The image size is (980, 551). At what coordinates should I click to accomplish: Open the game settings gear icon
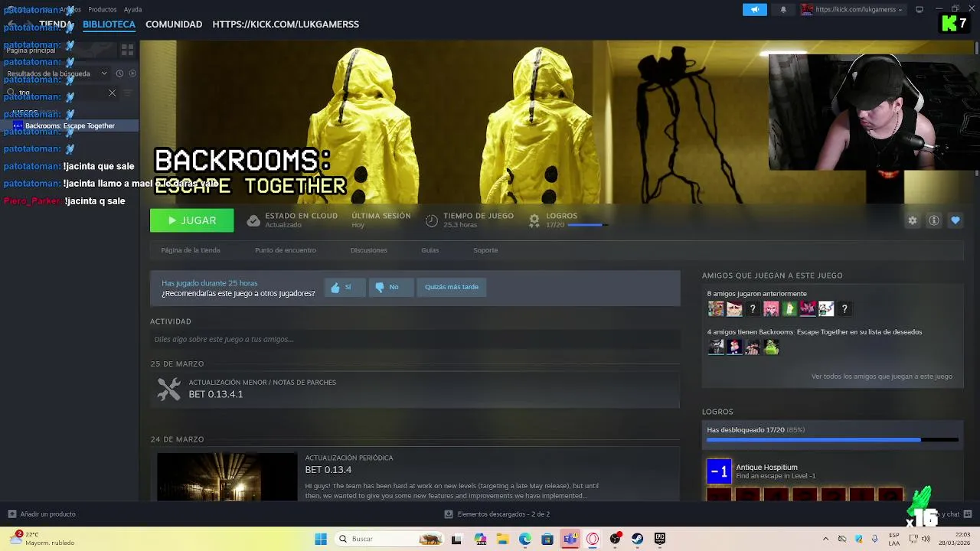pos(912,220)
